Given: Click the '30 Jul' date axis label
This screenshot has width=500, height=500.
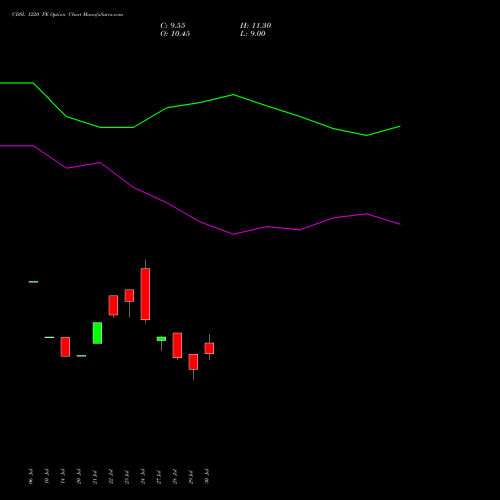Looking at the screenshot, I should click(207, 476).
